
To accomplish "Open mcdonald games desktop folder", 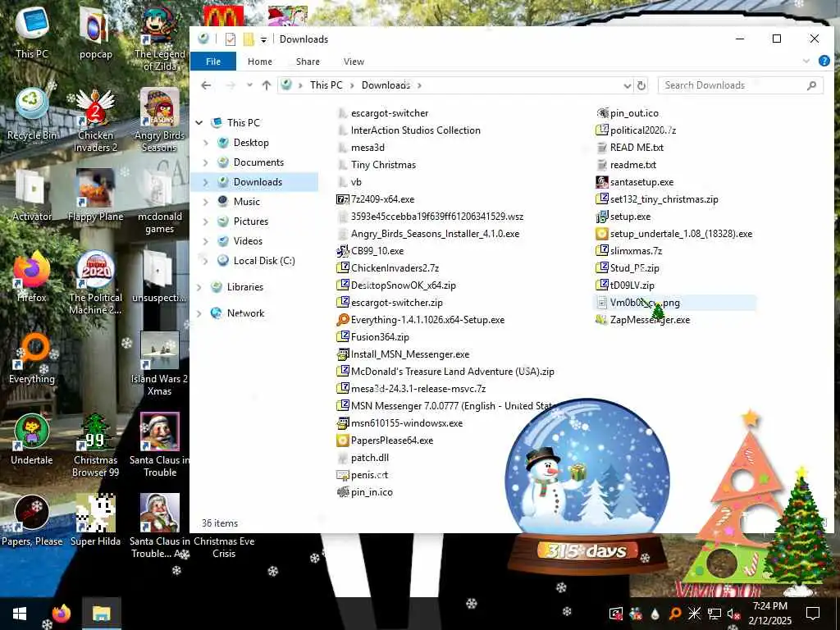I will click(159, 202).
